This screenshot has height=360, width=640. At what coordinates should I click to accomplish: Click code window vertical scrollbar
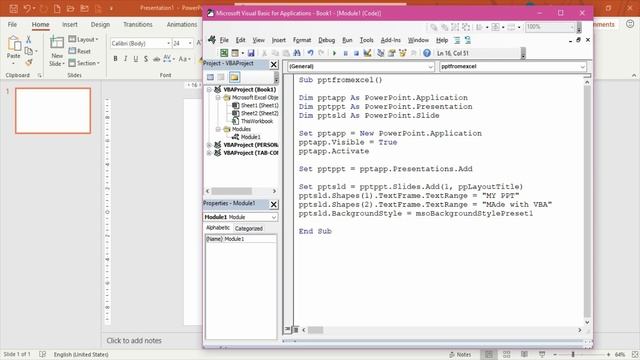click(587, 202)
